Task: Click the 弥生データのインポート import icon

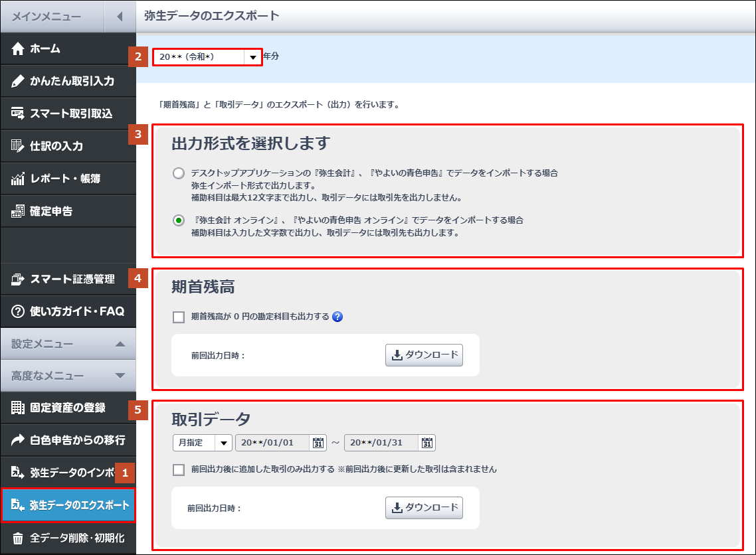Action: point(18,473)
